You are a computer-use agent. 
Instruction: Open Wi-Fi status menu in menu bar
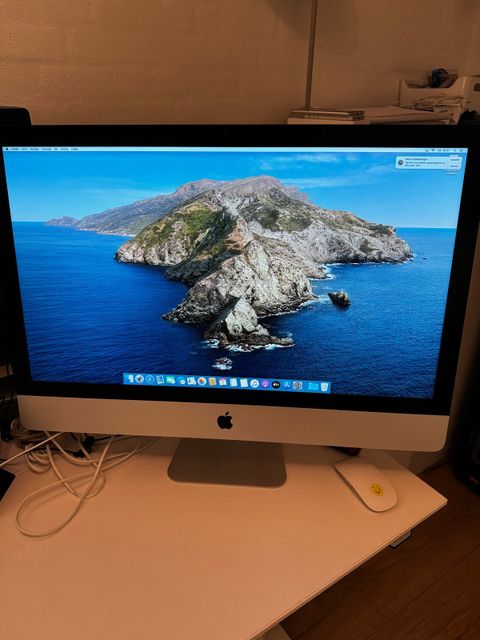[x=433, y=150]
